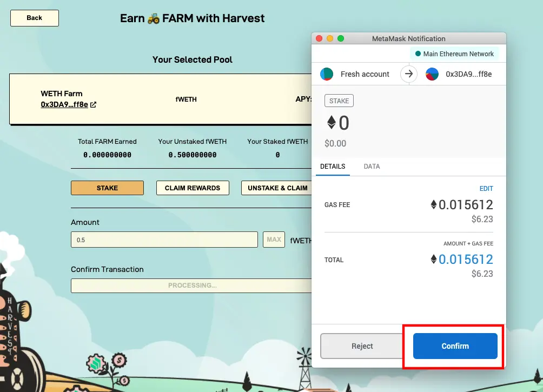The height and width of the screenshot is (392, 543).
Task: Click UNSTAKE & CLAIM button
Action: pyautogui.click(x=277, y=188)
